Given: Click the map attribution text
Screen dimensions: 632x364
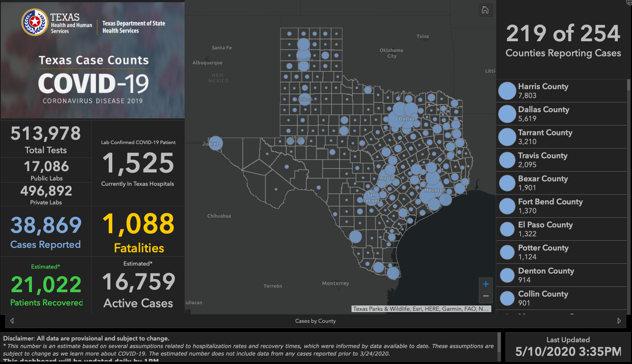Looking at the screenshot, I should 421,309.
